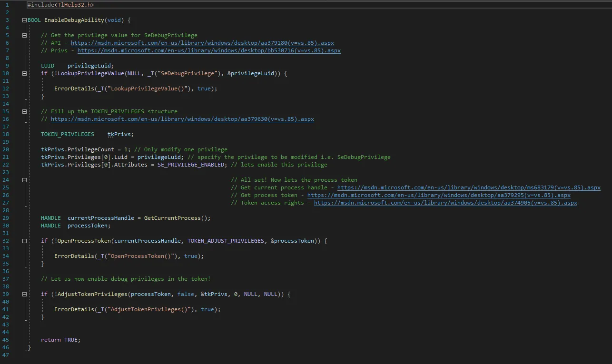Collapse the 'All set' comment block
The width and height of the screenshot is (612, 364).
24,179
